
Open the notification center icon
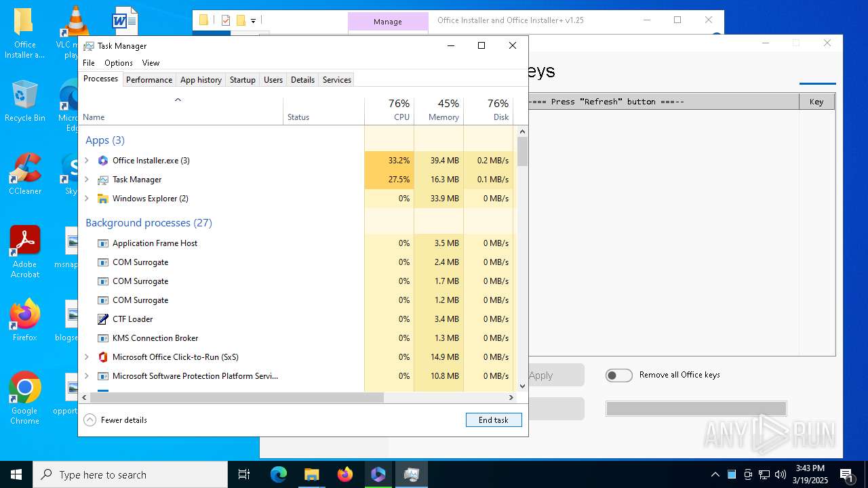click(847, 474)
